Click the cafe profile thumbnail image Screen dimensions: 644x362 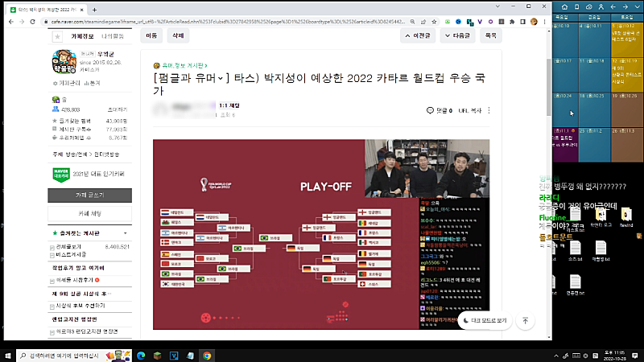point(64,62)
